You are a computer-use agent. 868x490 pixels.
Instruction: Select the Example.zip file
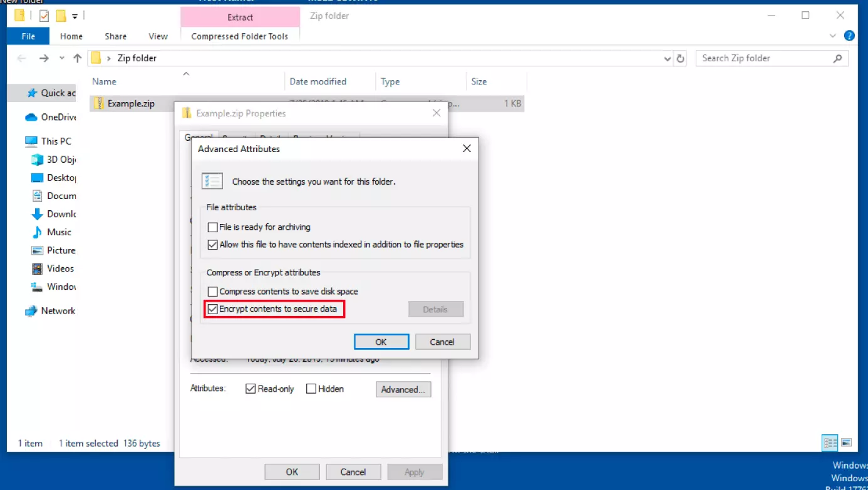pyautogui.click(x=131, y=104)
